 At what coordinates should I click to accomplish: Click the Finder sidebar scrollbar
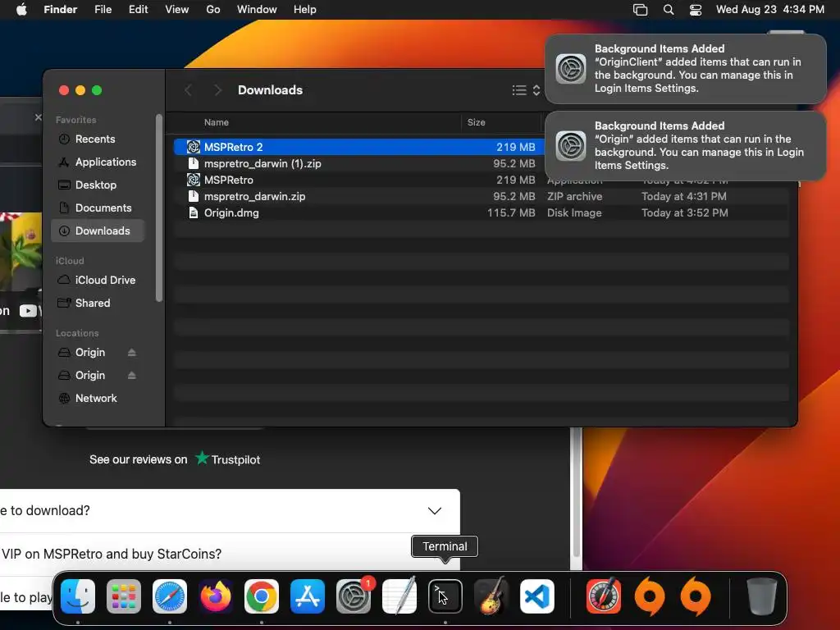pos(158,208)
